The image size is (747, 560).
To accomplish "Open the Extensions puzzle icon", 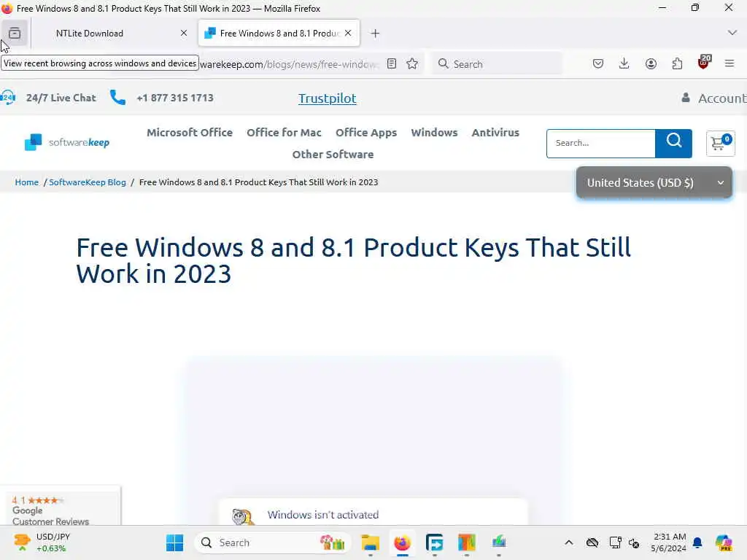I will click(677, 64).
